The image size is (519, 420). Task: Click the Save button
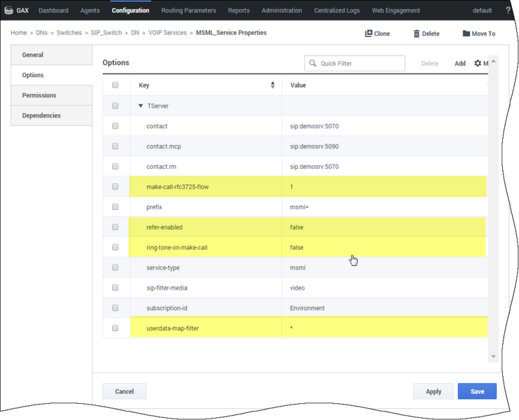click(x=477, y=391)
